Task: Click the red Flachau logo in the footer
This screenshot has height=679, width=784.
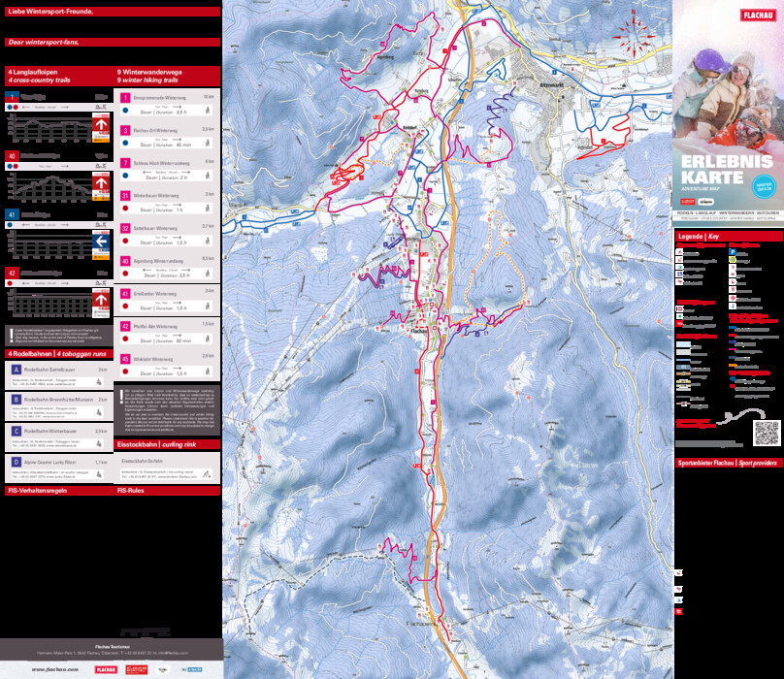Action: pyautogui.click(x=106, y=668)
